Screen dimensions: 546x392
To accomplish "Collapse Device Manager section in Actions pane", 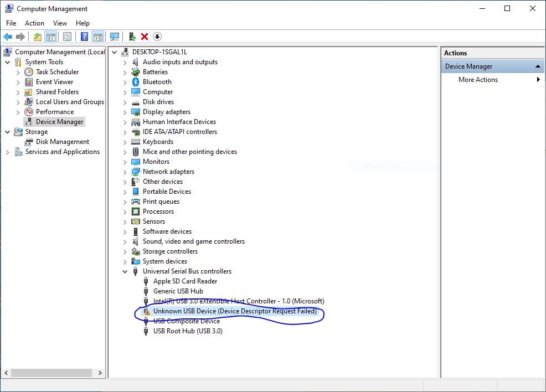I will pyautogui.click(x=538, y=66).
